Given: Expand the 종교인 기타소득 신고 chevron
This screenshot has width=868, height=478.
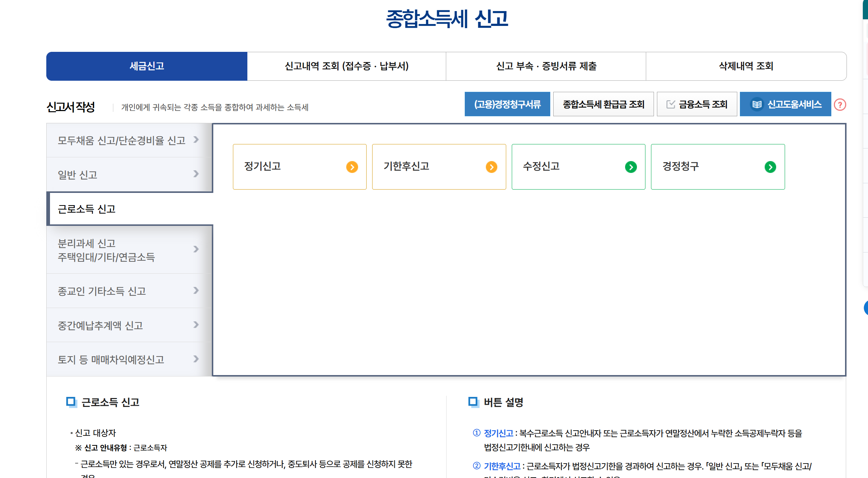Looking at the screenshot, I should click(x=196, y=291).
